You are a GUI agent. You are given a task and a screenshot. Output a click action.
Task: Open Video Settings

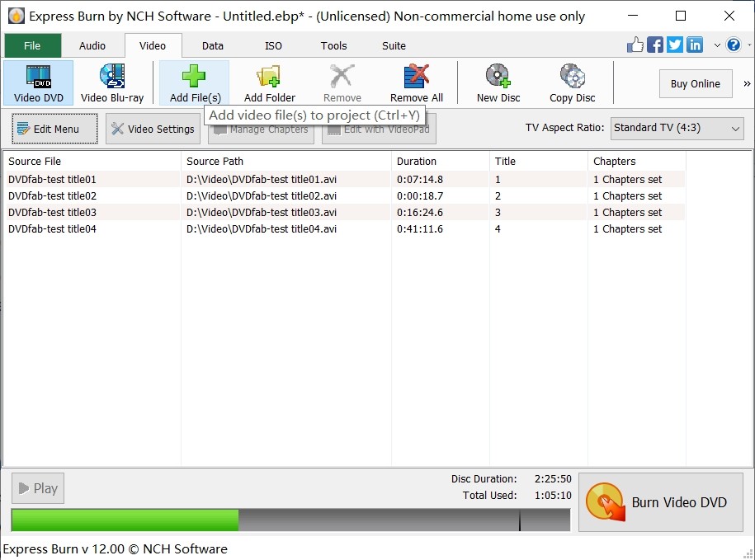point(152,129)
